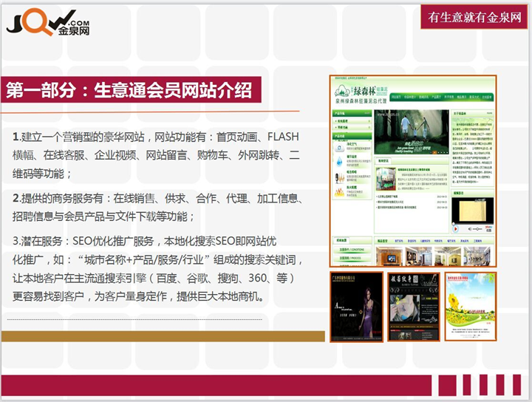The image size is (532, 402).
Task: Click the red striped block at bottom right
Action: [x=480, y=384]
